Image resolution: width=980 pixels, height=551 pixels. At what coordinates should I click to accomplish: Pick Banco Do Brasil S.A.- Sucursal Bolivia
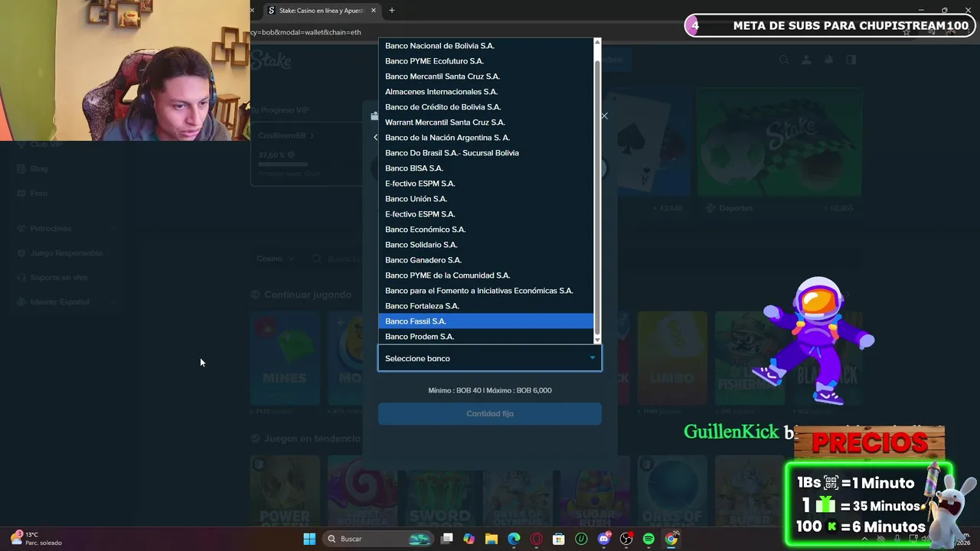[485, 153]
